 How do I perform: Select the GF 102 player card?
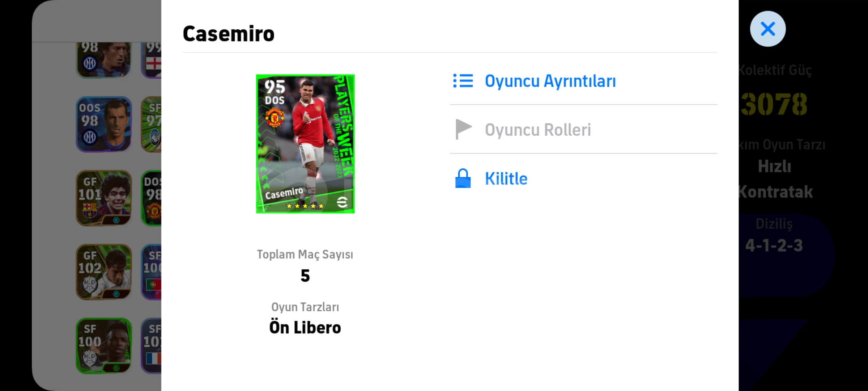[104, 272]
